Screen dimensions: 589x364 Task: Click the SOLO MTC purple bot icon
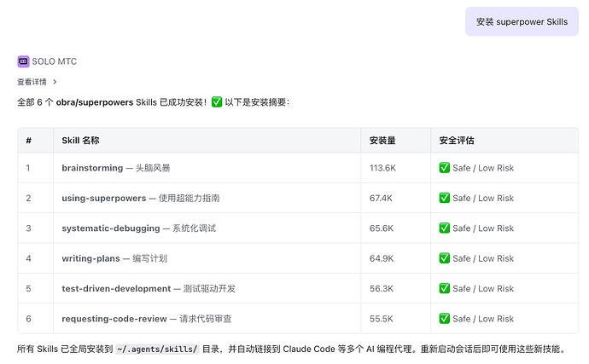pyautogui.click(x=23, y=61)
